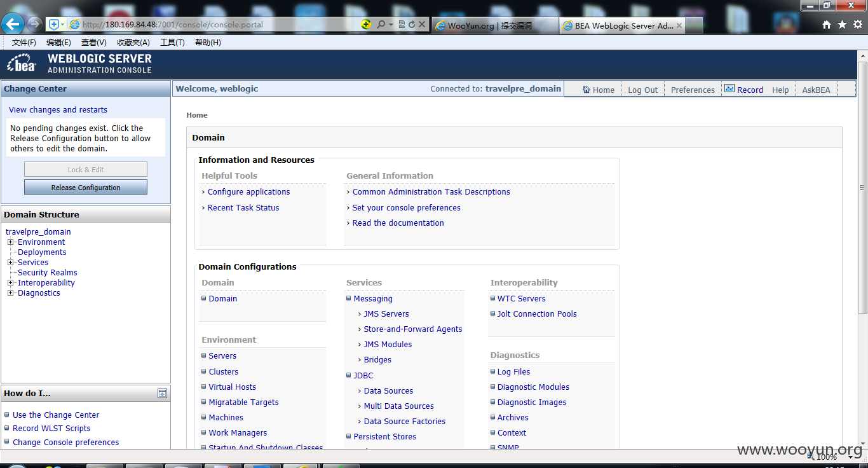Open the Data Sources link under JDBC

388,391
